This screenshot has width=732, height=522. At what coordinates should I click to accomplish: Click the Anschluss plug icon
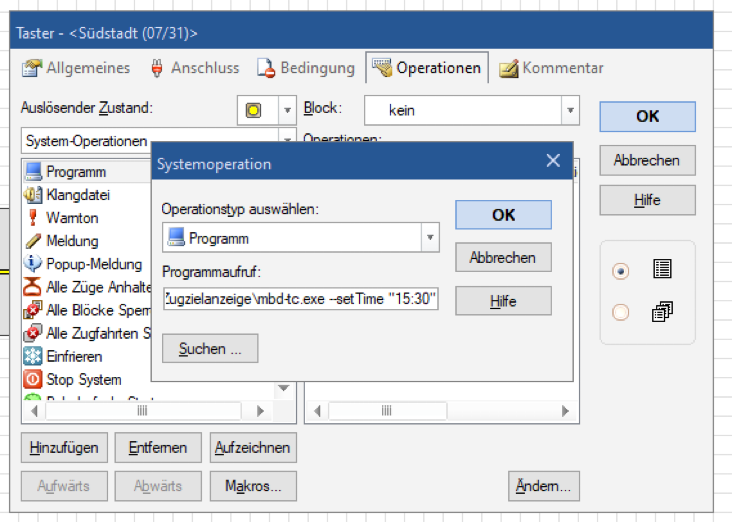click(x=157, y=68)
